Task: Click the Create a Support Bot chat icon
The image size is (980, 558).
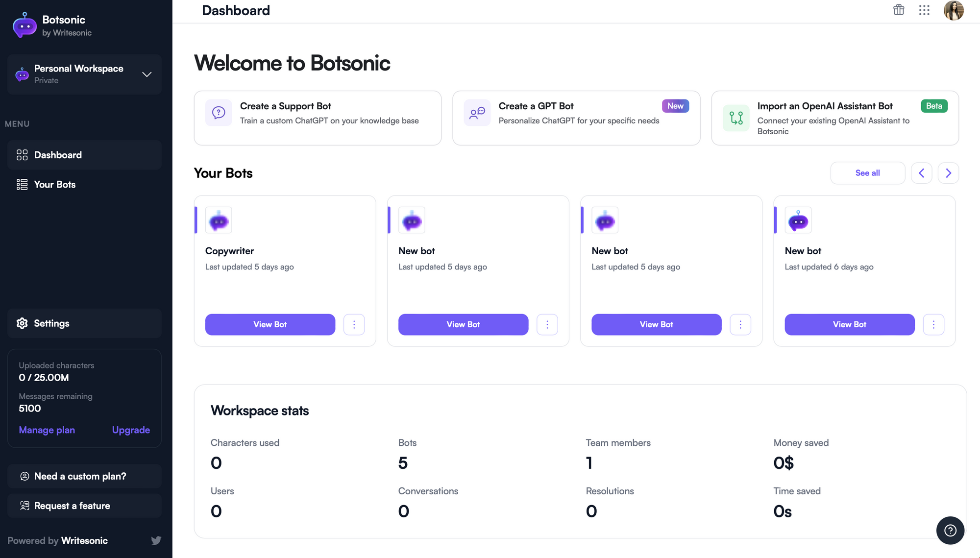Action: coord(219,112)
